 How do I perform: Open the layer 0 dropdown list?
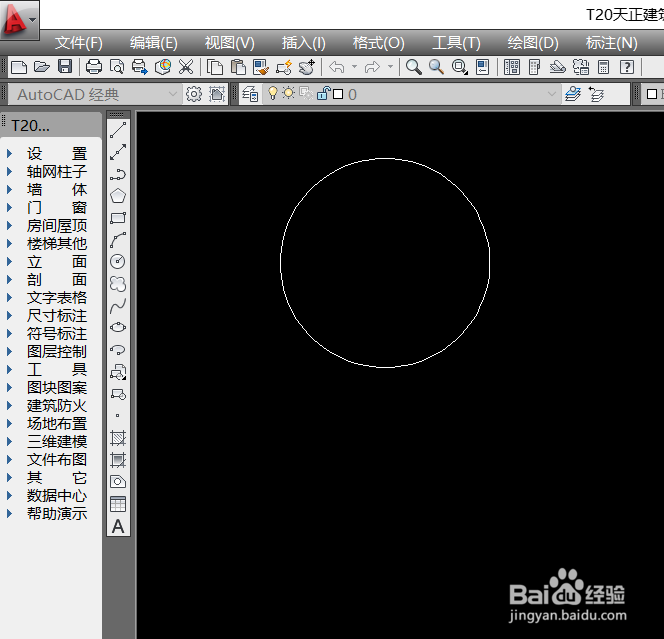pos(551,94)
